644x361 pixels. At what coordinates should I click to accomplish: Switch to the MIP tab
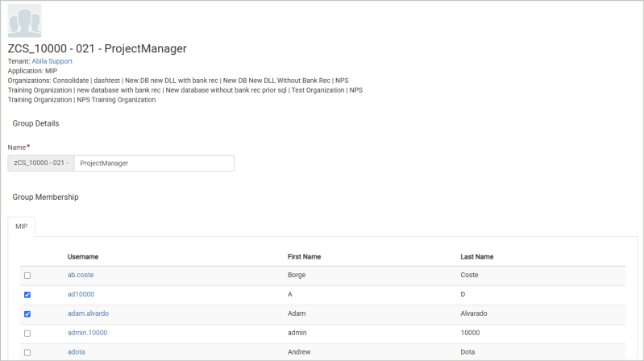point(21,226)
